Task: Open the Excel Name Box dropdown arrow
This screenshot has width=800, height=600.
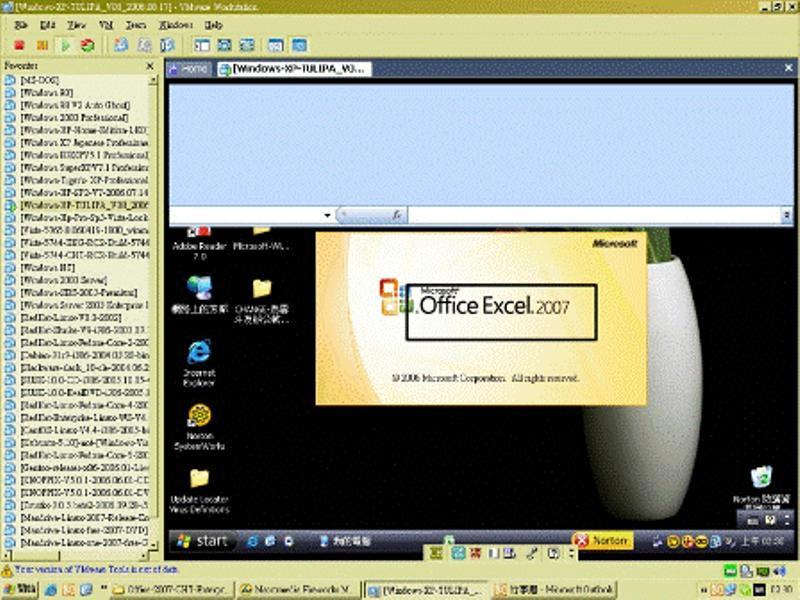Action: (327, 216)
